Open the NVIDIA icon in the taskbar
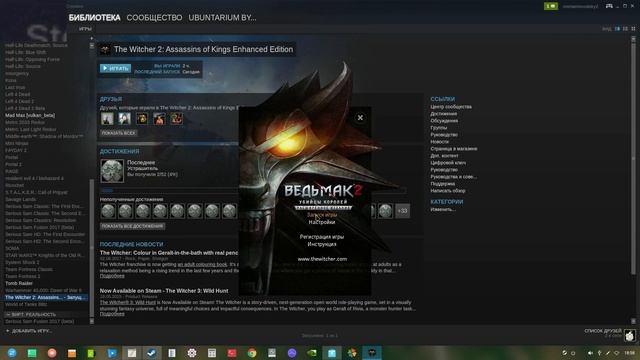The image size is (640, 360). [312, 353]
